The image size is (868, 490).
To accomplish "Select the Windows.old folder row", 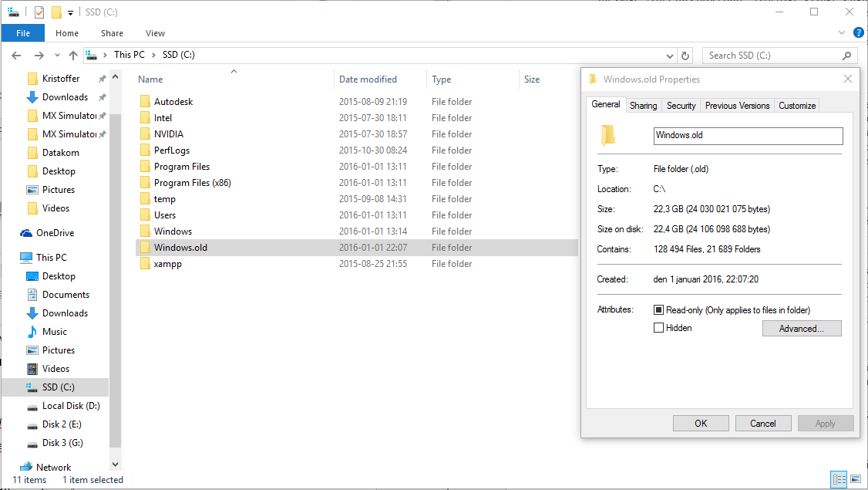I will tap(356, 248).
